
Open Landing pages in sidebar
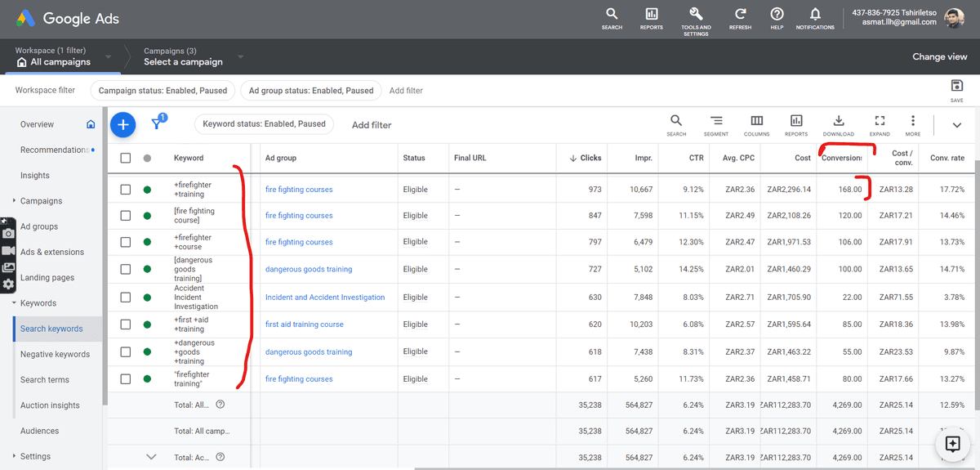(47, 278)
